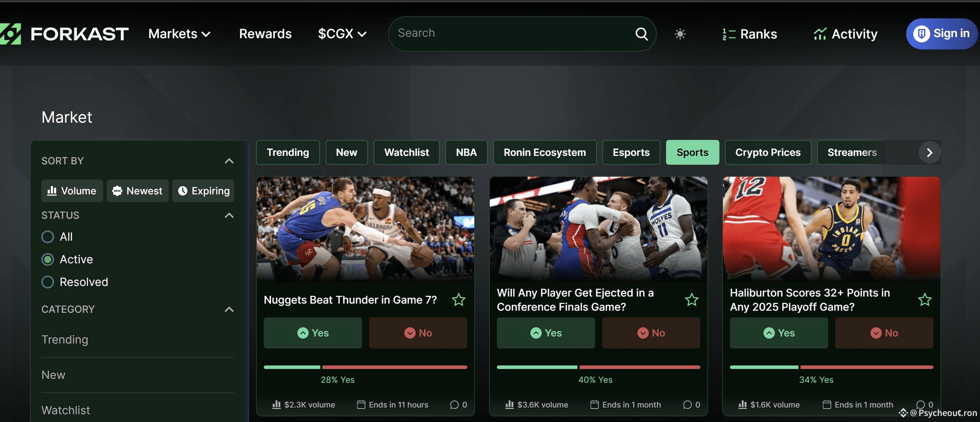The image size is (980, 422).
Task: Star the Player Ejected Conference Finals market
Action: pos(691,300)
